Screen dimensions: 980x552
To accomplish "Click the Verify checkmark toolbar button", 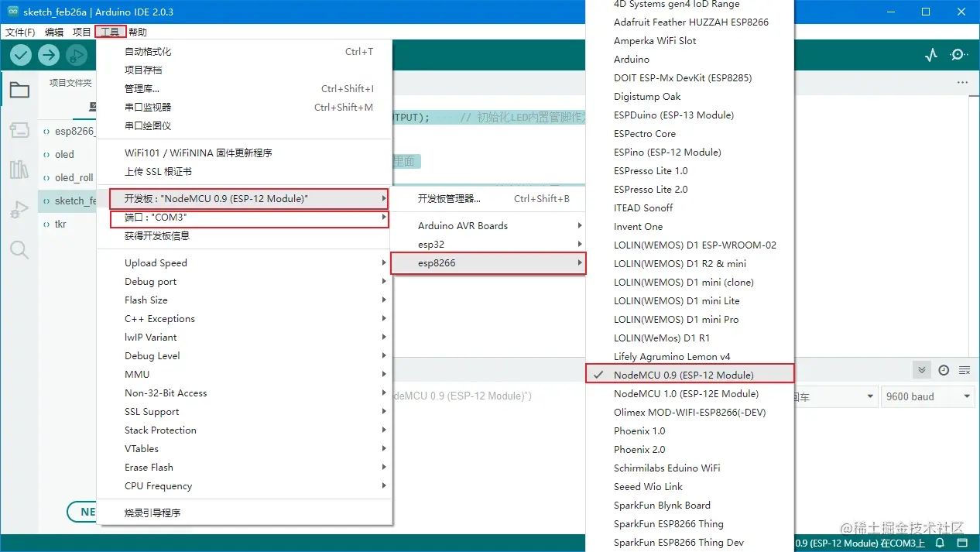I will (x=21, y=55).
